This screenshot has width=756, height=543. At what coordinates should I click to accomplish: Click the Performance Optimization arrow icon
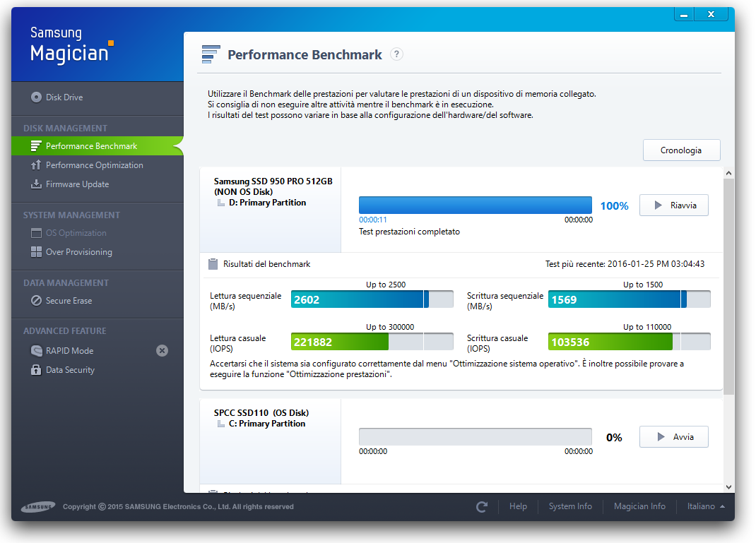click(36, 165)
